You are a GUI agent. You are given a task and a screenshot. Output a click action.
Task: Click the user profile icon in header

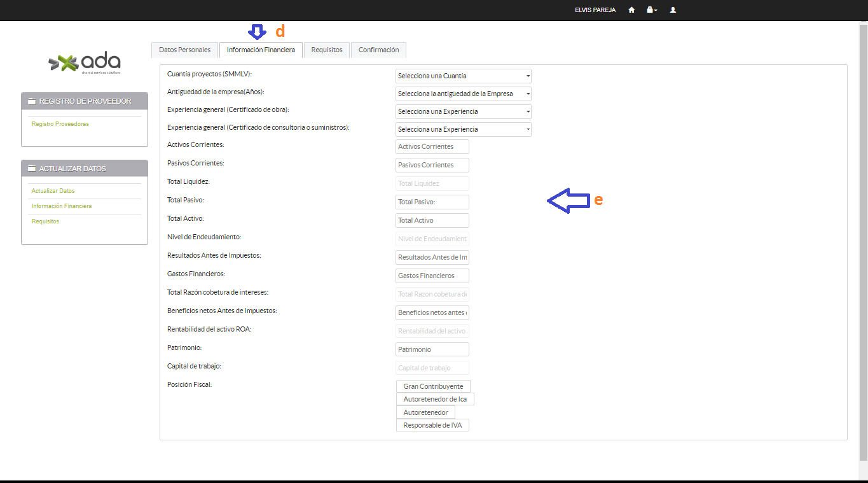(673, 10)
